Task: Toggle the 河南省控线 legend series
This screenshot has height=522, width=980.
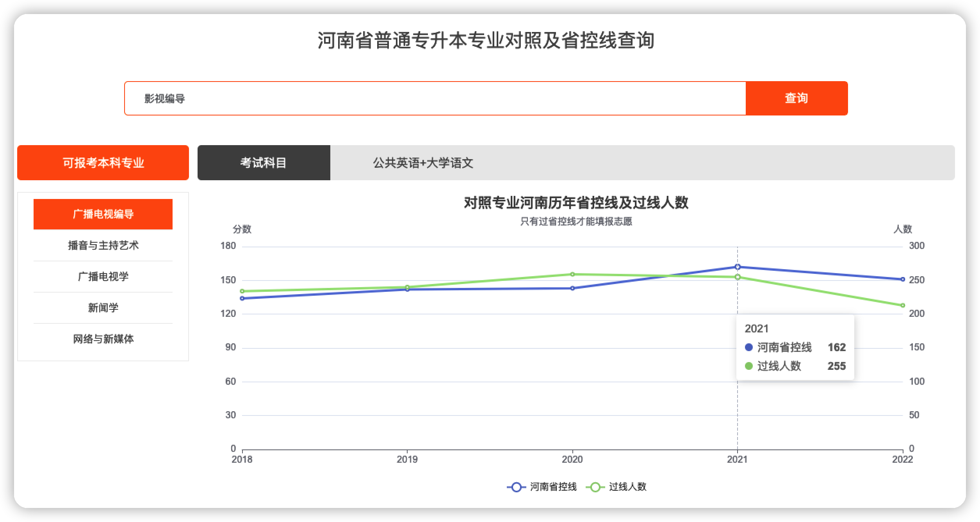Action: tap(542, 487)
